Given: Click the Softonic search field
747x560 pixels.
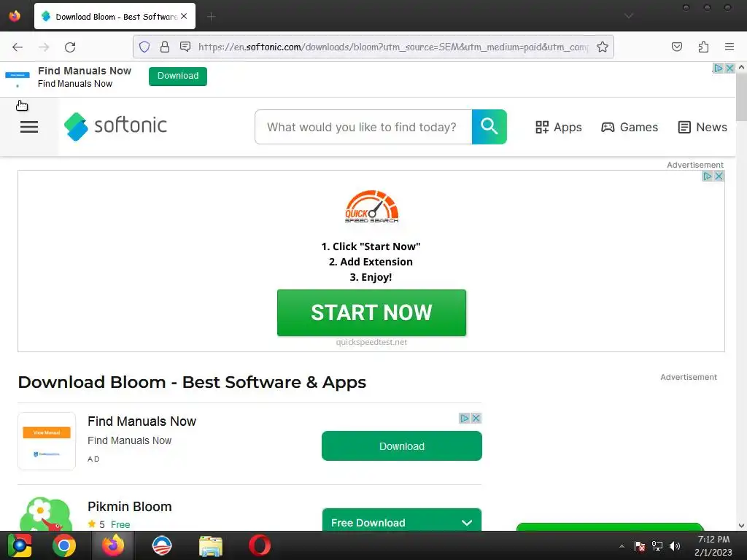Looking at the screenshot, I should pyautogui.click(x=363, y=127).
